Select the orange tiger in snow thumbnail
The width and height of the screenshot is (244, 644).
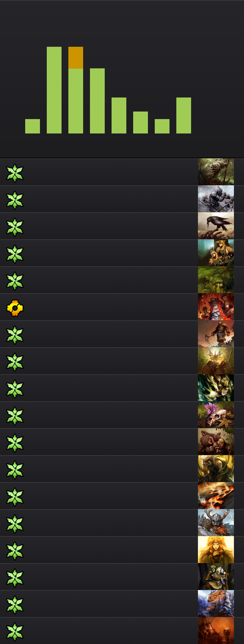coord(216,604)
